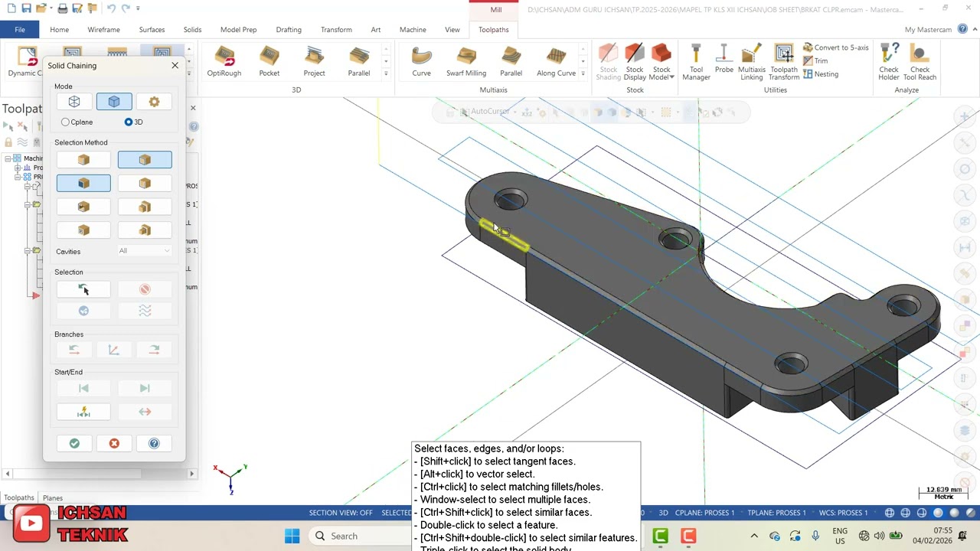Image resolution: width=980 pixels, height=551 pixels.
Task: Open Multiaxis Linking
Action: pos(751,62)
